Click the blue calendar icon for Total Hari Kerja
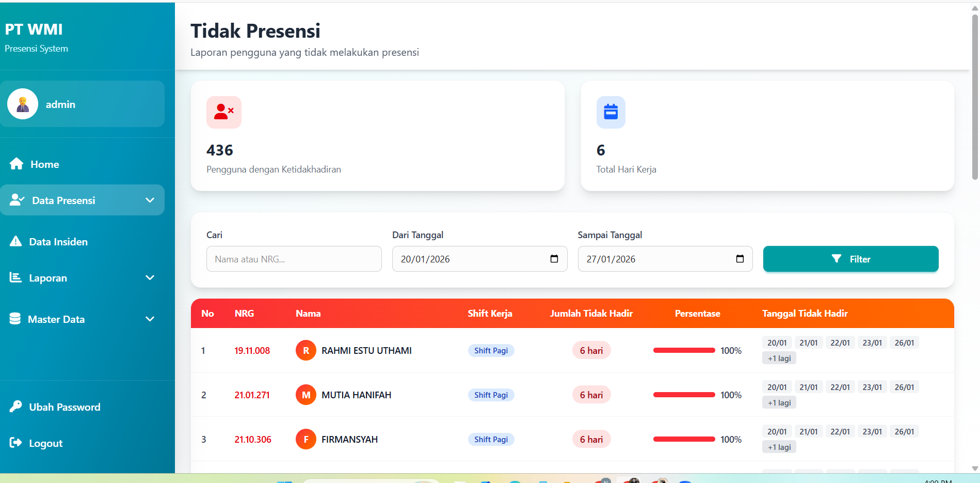This screenshot has height=483, width=980. (x=611, y=112)
